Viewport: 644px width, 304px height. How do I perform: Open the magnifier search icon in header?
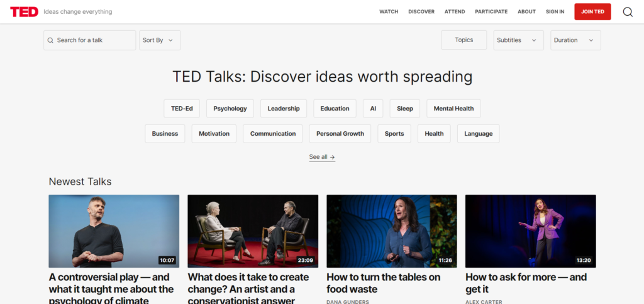click(x=627, y=11)
